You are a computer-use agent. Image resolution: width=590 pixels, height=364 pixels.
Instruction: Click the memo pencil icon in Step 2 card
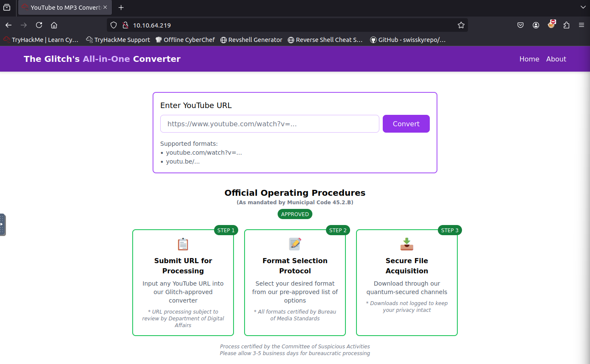(295, 244)
